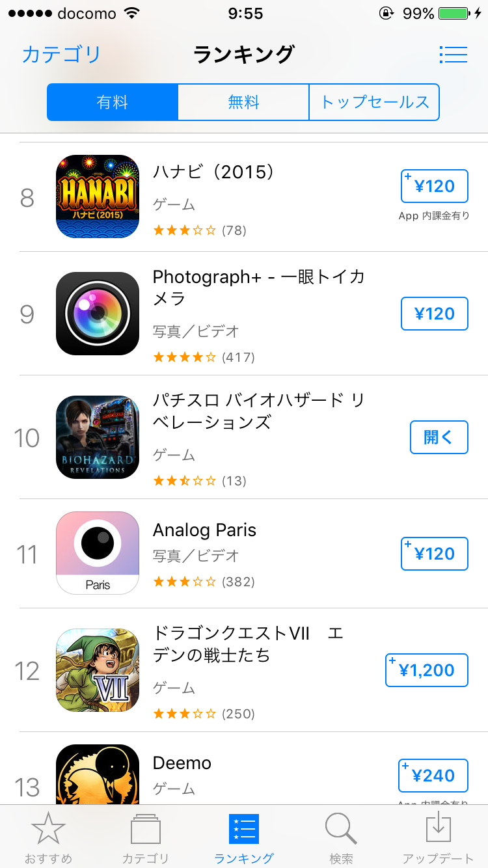
Task: Buy Hanabi (2015) for ¥120
Action: (434, 187)
